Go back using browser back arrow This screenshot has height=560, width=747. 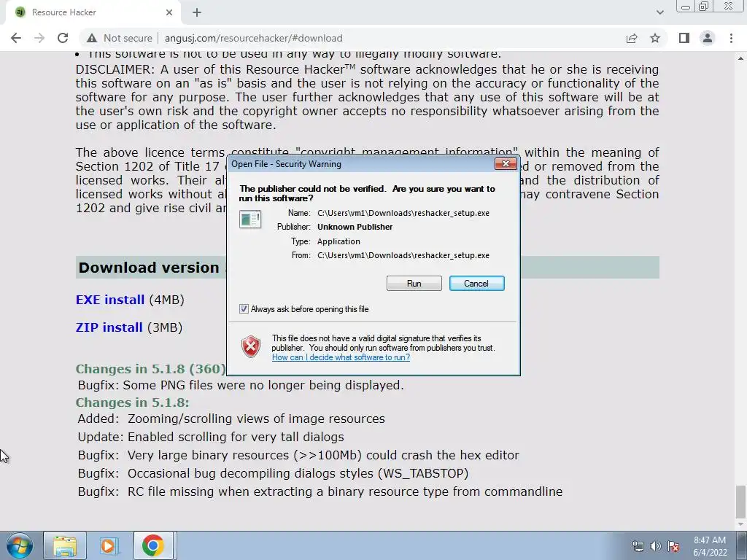tap(16, 38)
